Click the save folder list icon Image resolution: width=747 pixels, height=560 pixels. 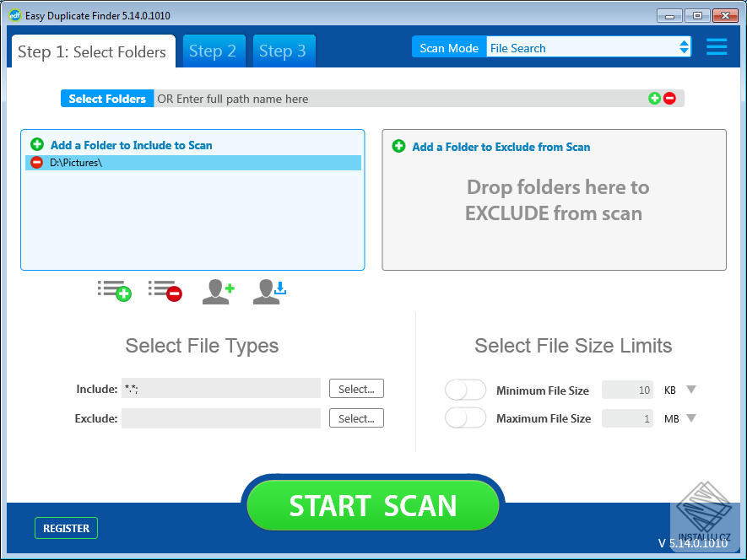(114, 290)
